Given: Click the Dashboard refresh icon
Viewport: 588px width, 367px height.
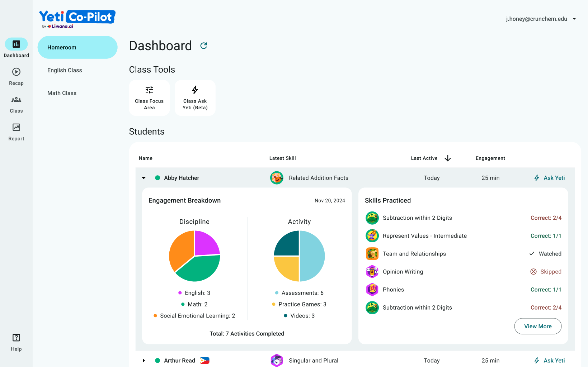Looking at the screenshot, I should tap(204, 46).
